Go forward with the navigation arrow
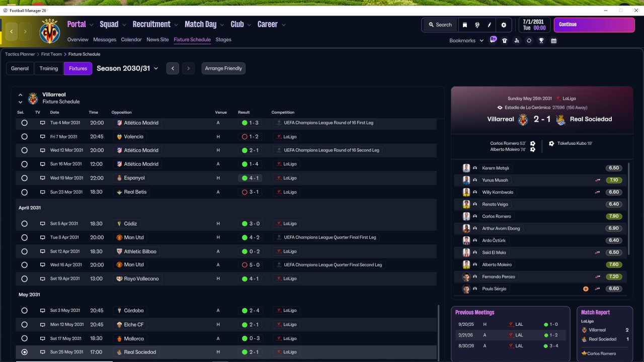The image size is (644, 362). (25, 31)
